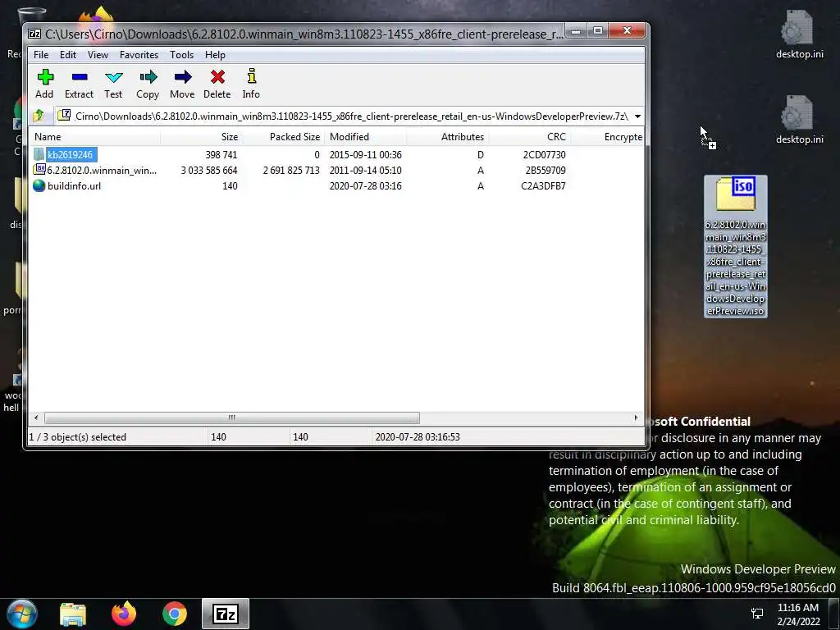The image size is (840, 630).
Task: Click the 2015-09-11 00:36 modified cell
Action: point(365,155)
